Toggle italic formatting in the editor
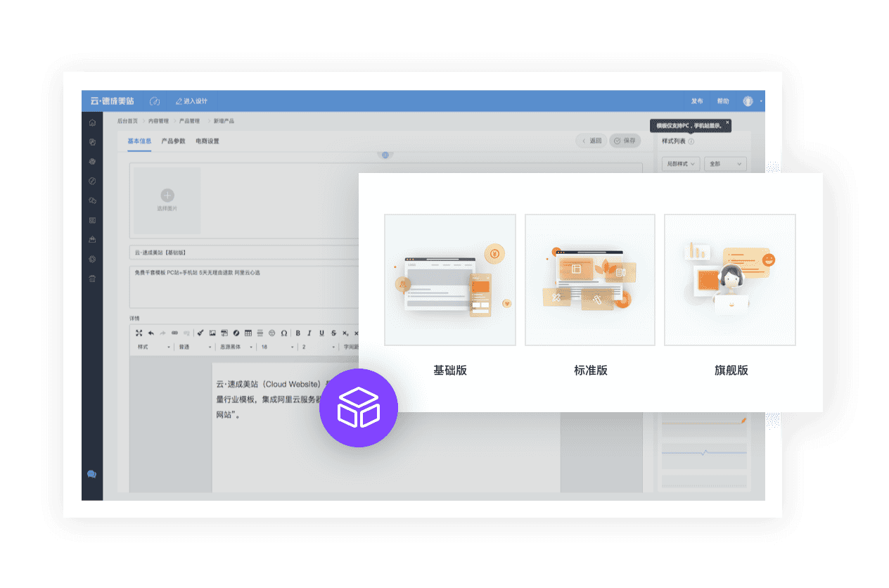 [x=309, y=333]
